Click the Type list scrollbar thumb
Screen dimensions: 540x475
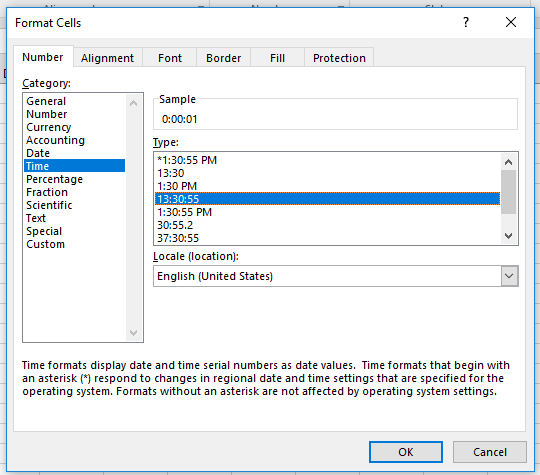point(508,192)
